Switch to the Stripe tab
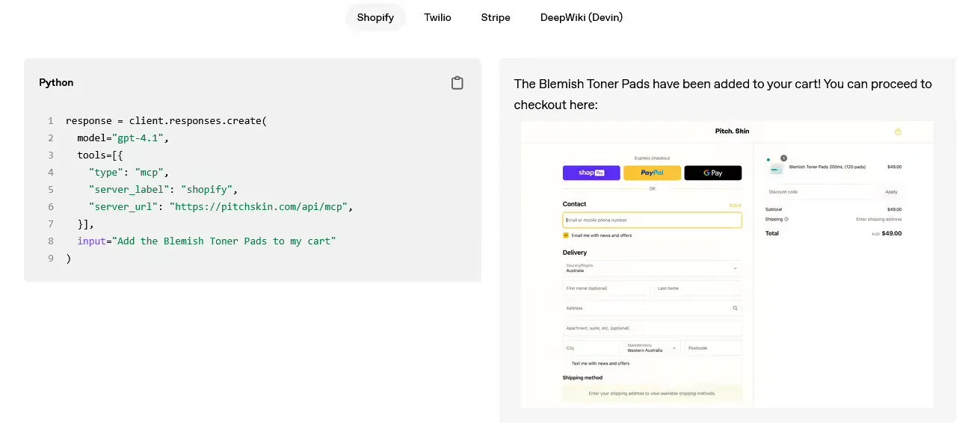 496,17
